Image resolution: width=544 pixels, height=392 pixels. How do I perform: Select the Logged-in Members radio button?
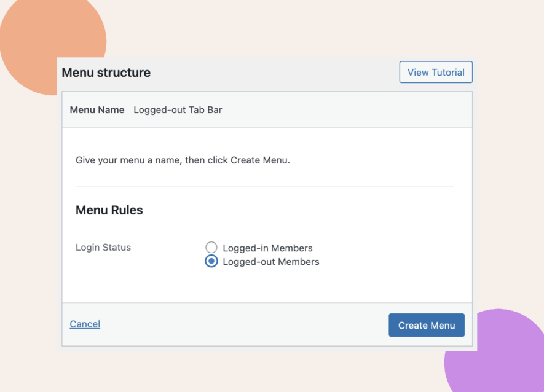coord(211,248)
